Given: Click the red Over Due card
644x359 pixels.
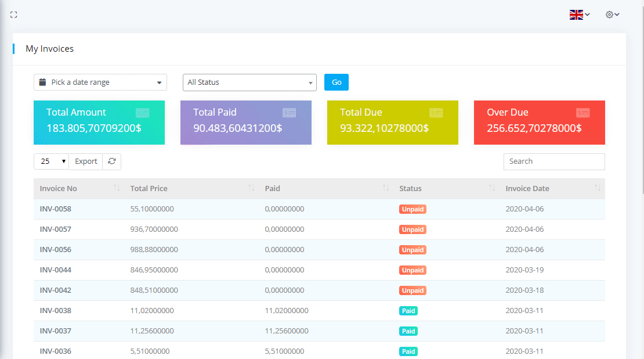Looking at the screenshot, I should (x=539, y=123).
